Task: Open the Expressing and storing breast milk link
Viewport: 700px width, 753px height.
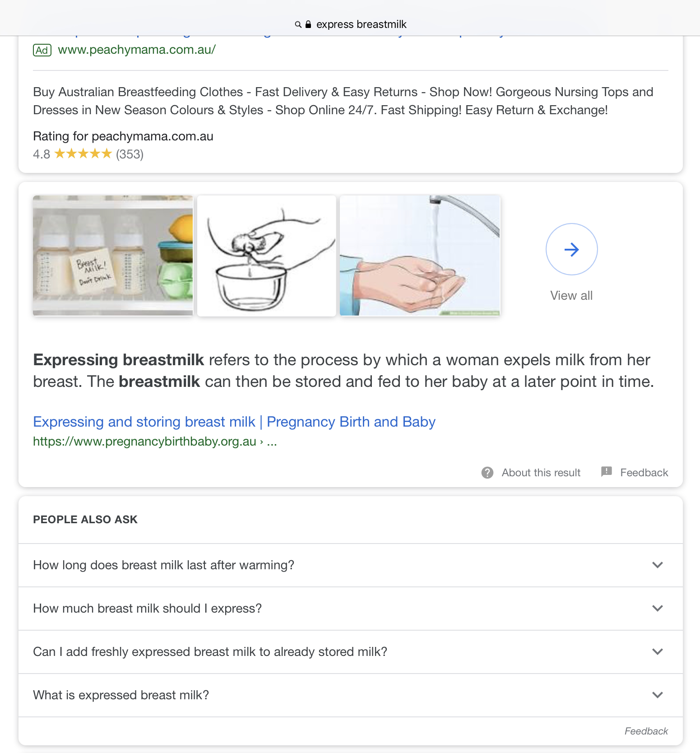Action: (x=234, y=422)
